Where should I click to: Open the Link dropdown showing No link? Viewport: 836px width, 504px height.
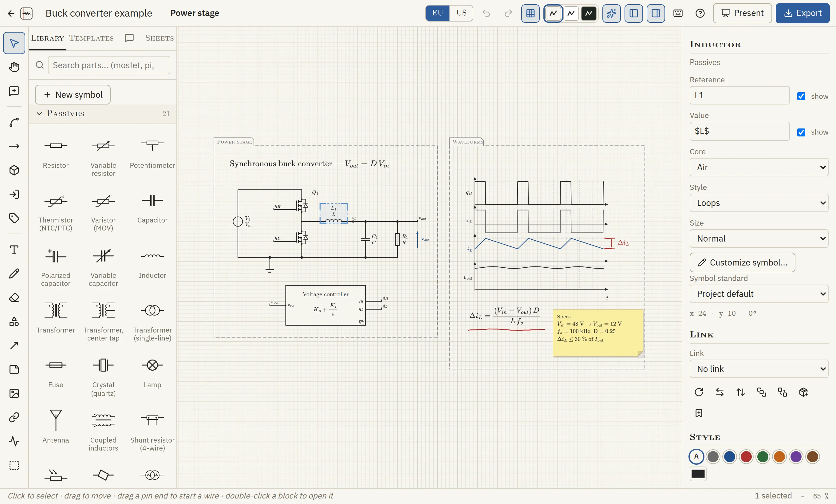759,369
